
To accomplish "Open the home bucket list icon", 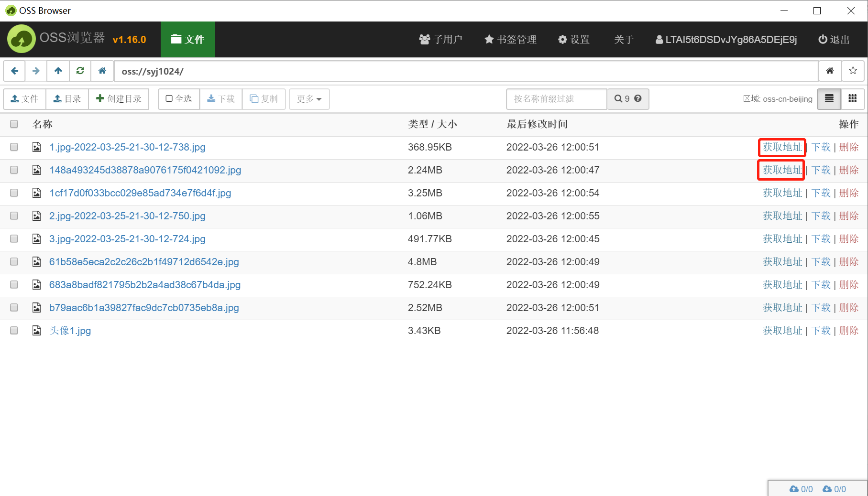I will [830, 71].
